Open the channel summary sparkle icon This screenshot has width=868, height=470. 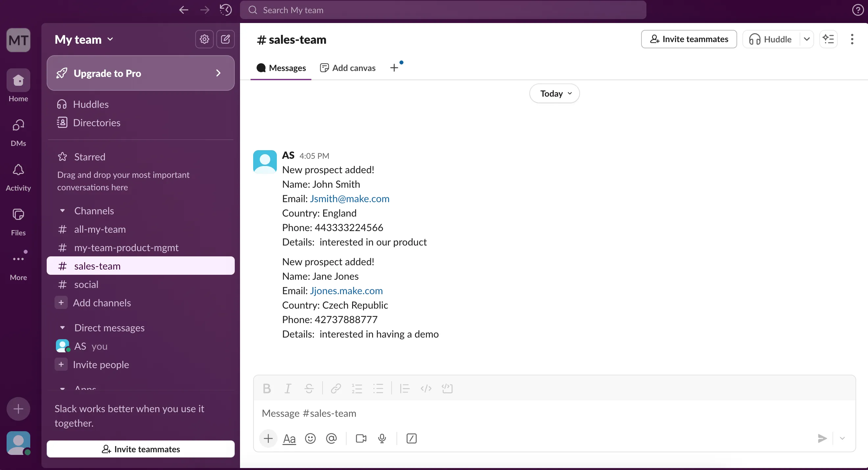(x=828, y=39)
